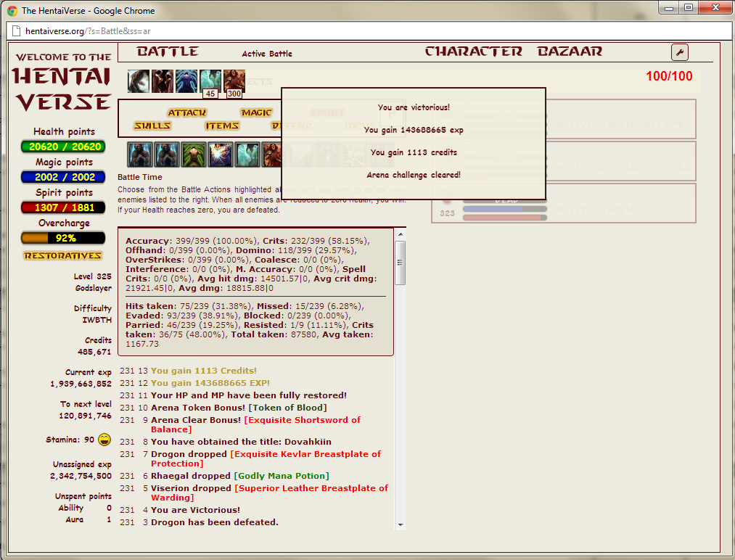Click the green Health points bar
This screenshot has height=560, width=735.
click(x=63, y=147)
